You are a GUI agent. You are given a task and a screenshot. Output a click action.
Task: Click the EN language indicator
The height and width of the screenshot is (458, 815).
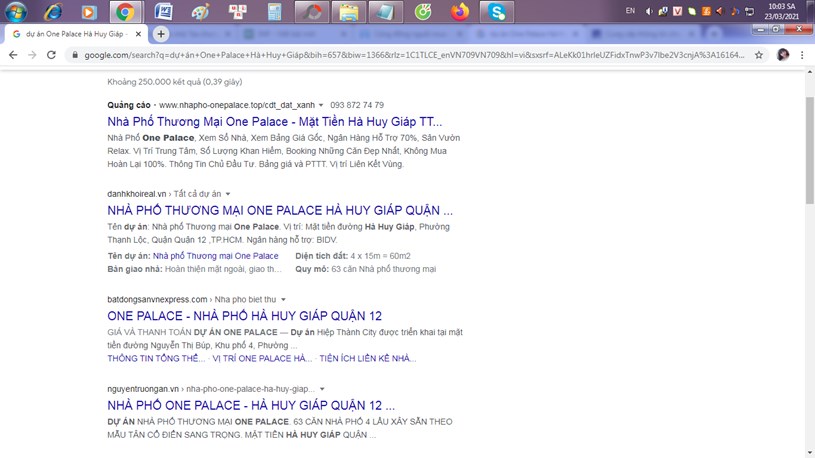[x=630, y=10]
